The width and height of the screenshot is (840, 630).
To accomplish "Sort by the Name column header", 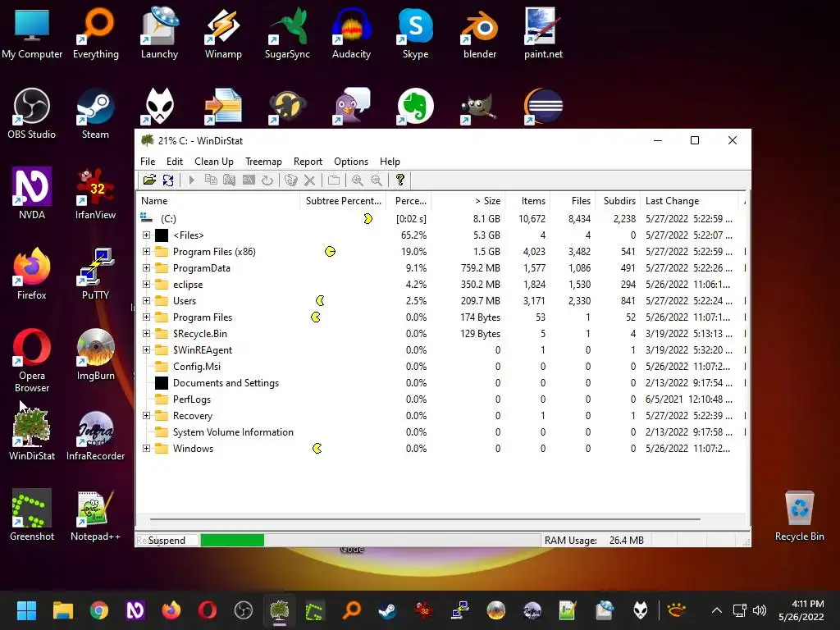I will [218, 201].
